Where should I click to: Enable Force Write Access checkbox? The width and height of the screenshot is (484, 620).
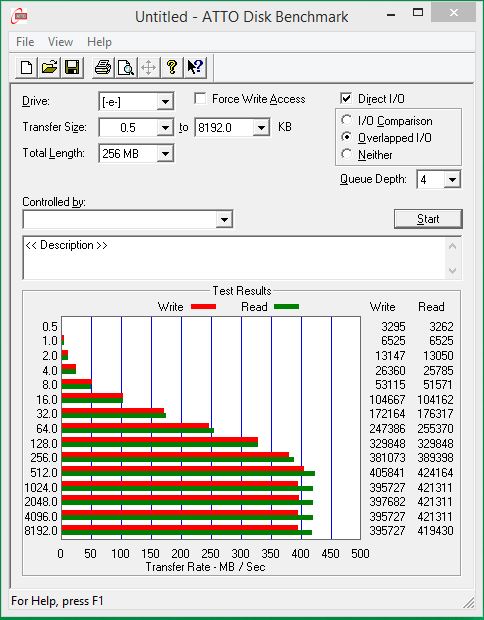click(x=200, y=98)
